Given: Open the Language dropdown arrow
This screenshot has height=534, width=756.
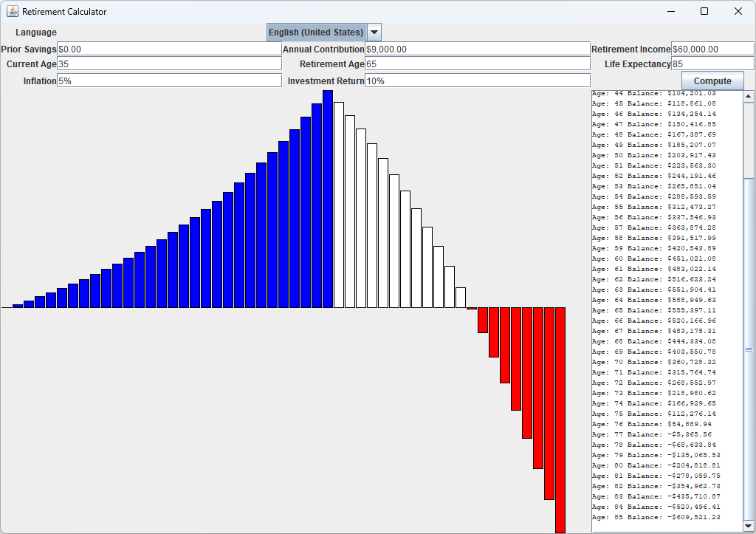Looking at the screenshot, I should tap(374, 32).
